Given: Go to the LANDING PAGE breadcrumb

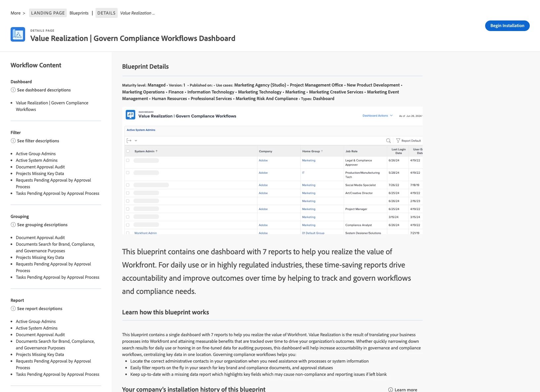Looking at the screenshot, I should pos(48,13).
